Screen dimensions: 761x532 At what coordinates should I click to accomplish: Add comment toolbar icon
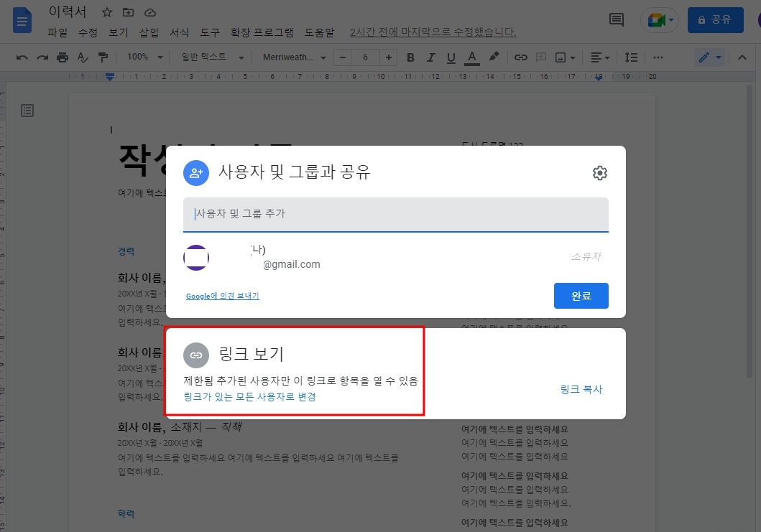click(540, 57)
